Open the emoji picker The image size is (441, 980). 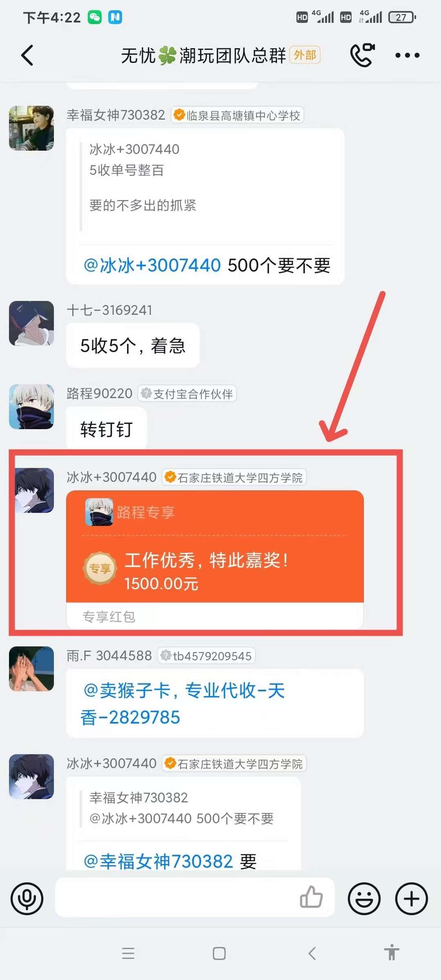(x=364, y=899)
